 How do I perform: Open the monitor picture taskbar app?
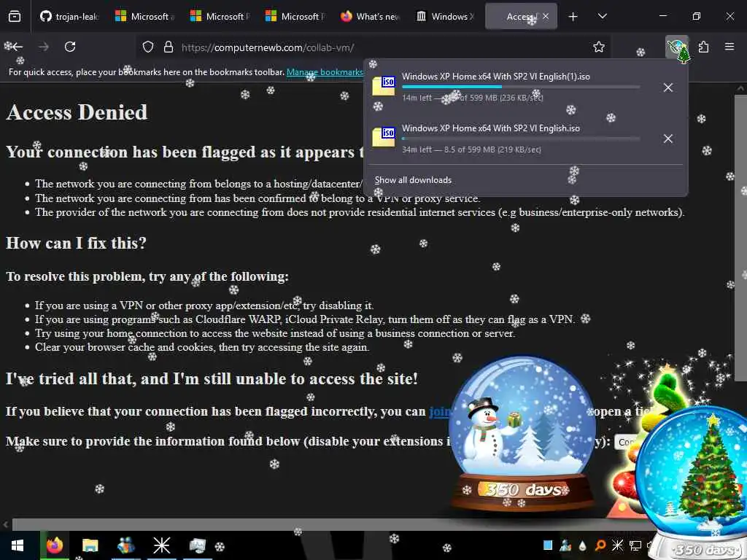coord(197,545)
